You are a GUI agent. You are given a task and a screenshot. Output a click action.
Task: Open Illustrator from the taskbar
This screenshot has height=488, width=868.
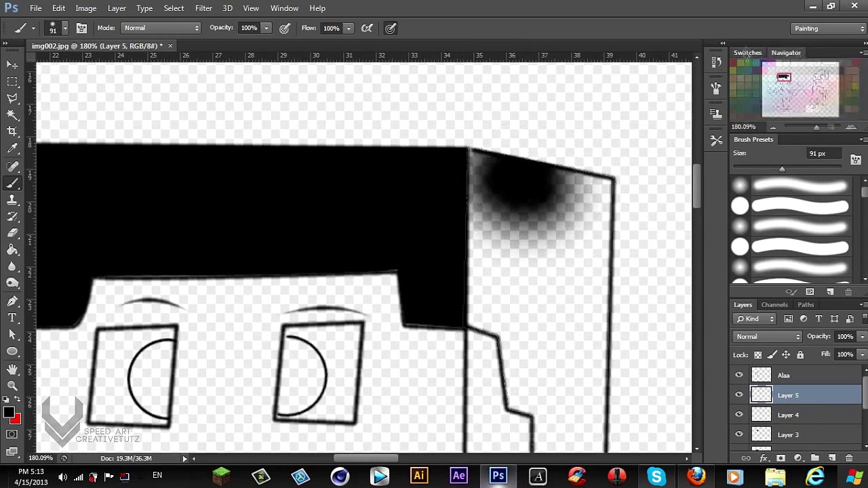tap(419, 476)
